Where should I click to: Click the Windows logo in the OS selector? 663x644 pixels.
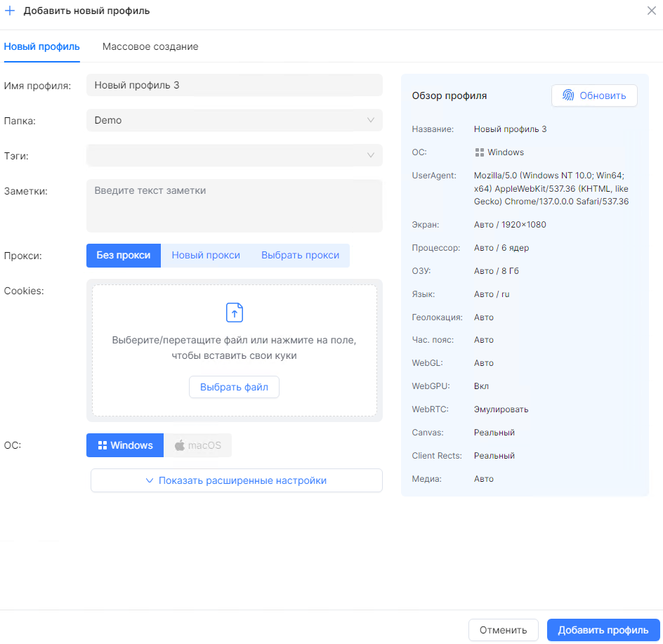(104, 445)
